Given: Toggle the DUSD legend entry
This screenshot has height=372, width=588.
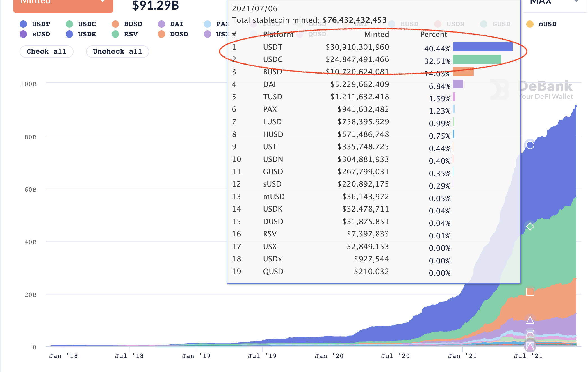Looking at the screenshot, I should 179,34.
